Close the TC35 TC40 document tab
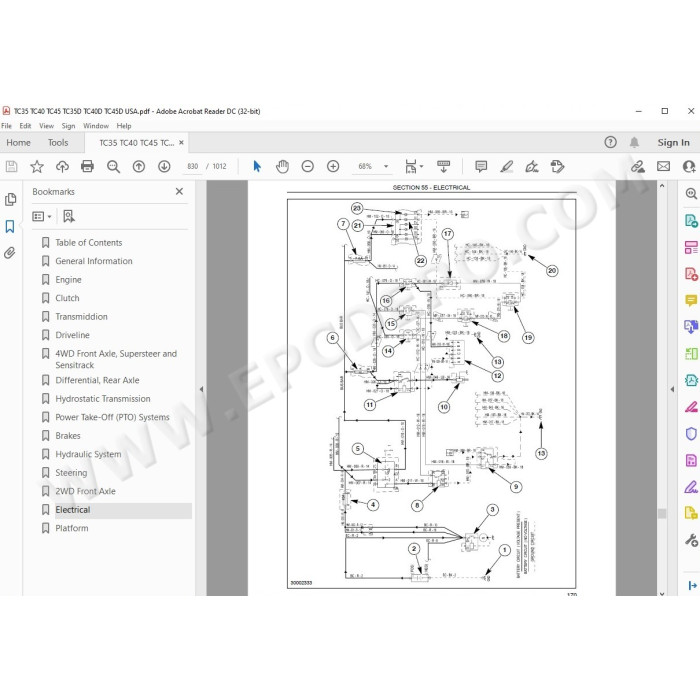This screenshot has height=700, width=700. 181,142
